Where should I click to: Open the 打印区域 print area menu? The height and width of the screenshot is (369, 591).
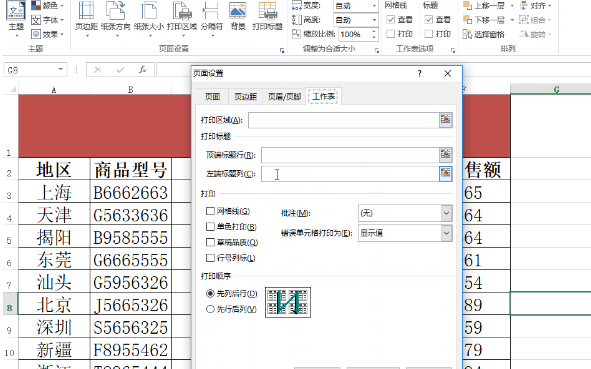tap(182, 19)
